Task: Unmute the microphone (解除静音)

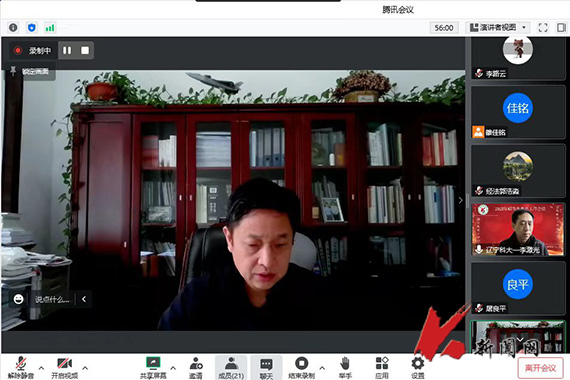Action: [21, 368]
